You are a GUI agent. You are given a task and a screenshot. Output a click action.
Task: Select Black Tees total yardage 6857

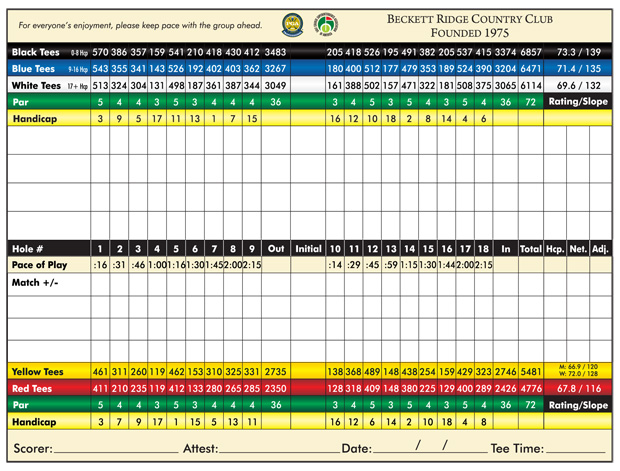[531, 52]
